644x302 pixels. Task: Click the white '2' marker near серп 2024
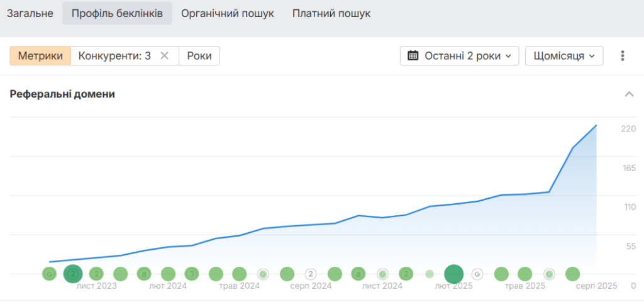[311, 274]
